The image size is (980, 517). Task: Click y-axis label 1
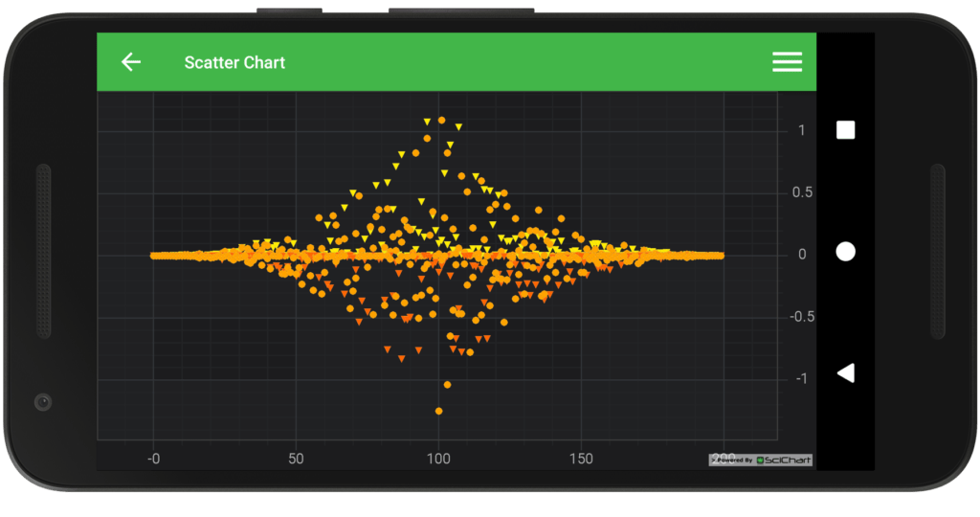[801, 130]
